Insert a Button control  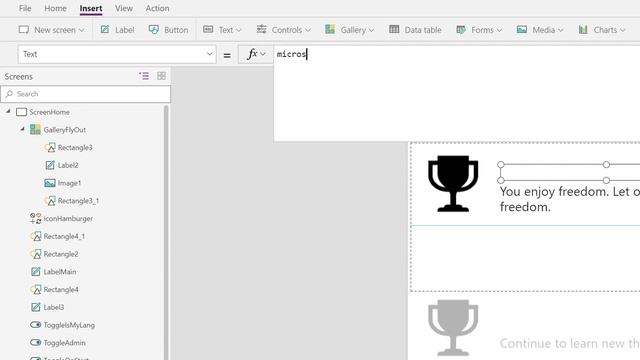(x=168, y=30)
